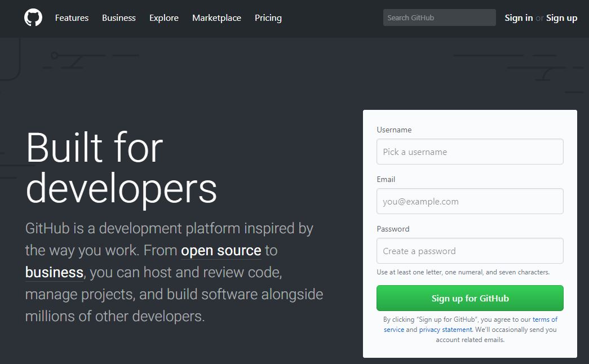
Task: Click the Search GitHub box
Action: tap(439, 17)
